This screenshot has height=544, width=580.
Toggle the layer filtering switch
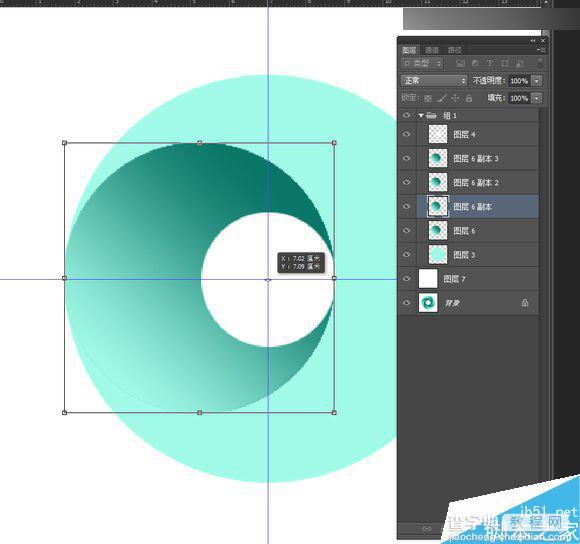click(540, 63)
